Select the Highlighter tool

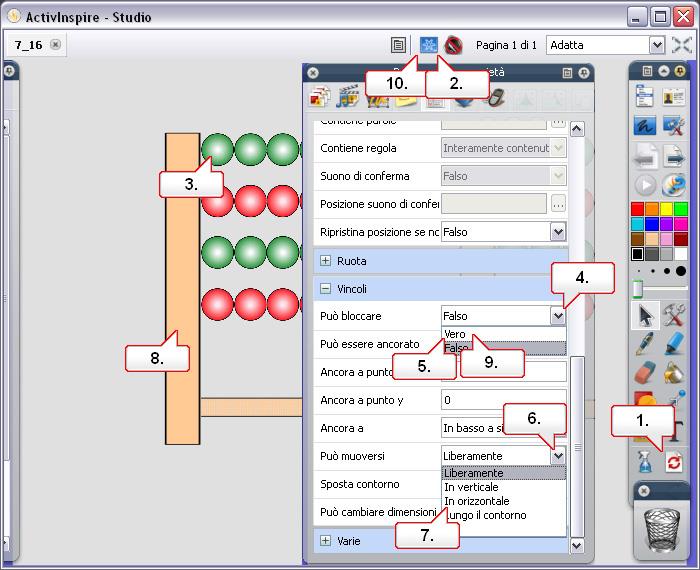(674, 344)
